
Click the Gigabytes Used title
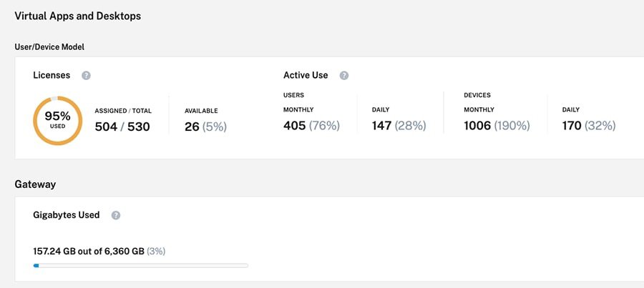(67, 215)
